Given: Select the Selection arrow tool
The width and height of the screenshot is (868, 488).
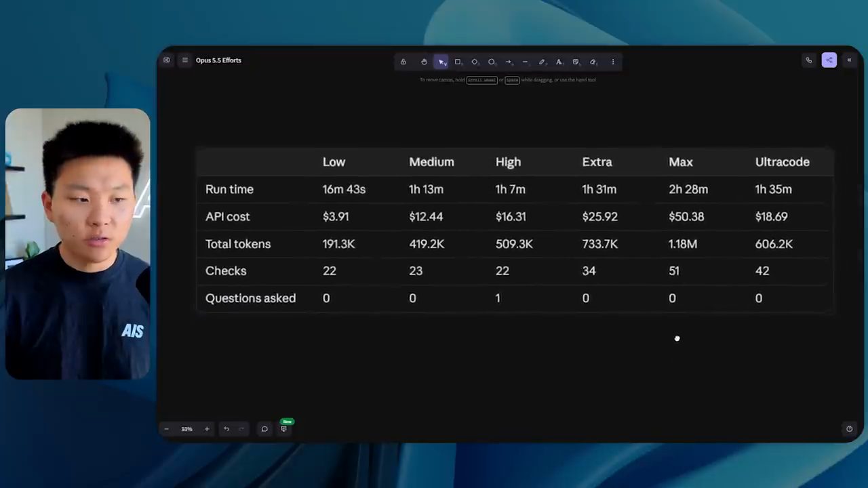Looking at the screenshot, I should 441,62.
